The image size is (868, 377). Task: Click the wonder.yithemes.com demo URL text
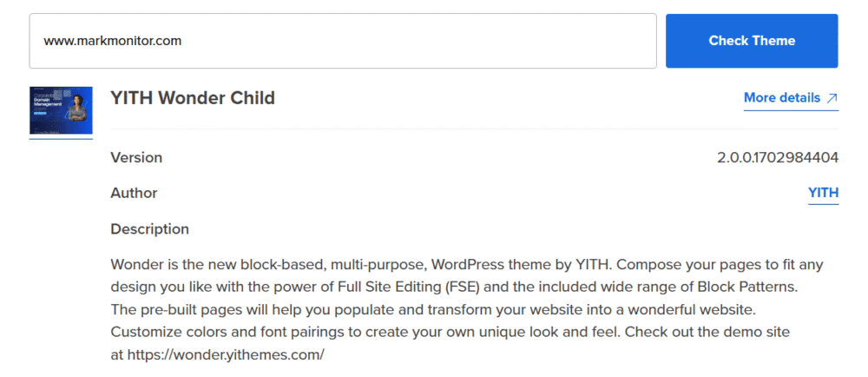click(x=226, y=354)
